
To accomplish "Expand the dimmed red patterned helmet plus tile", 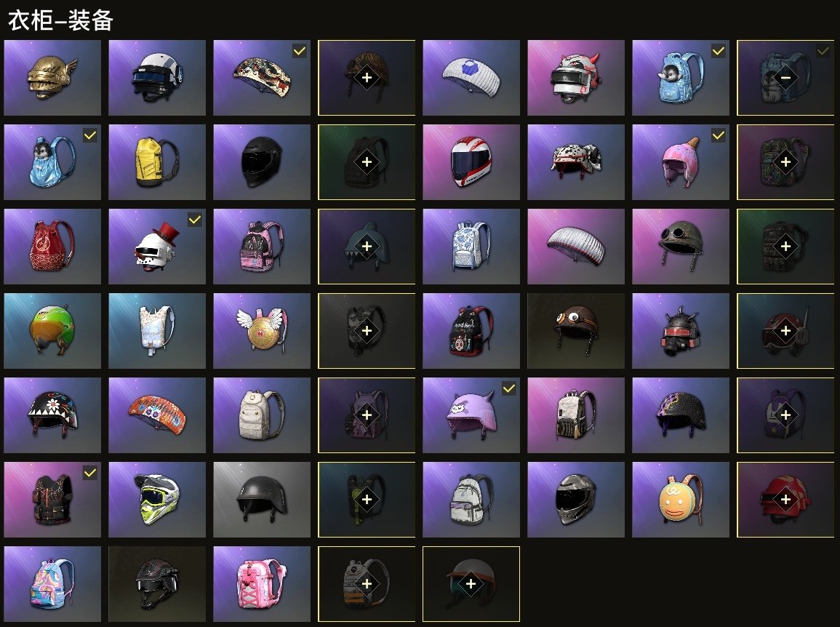I will [786, 500].
